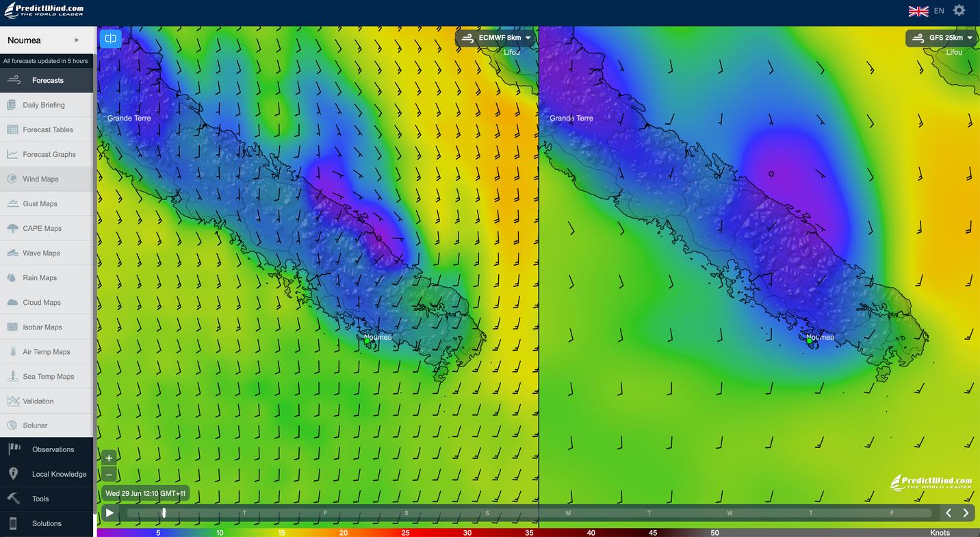Select the Wind Maps menu item
980x537 pixels.
[47, 179]
